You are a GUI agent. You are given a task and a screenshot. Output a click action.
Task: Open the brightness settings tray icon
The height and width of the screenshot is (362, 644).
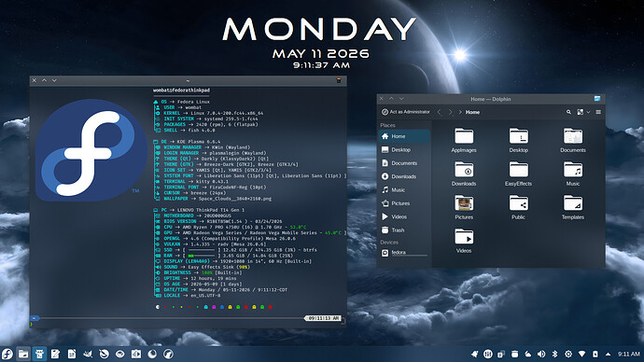point(568,354)
